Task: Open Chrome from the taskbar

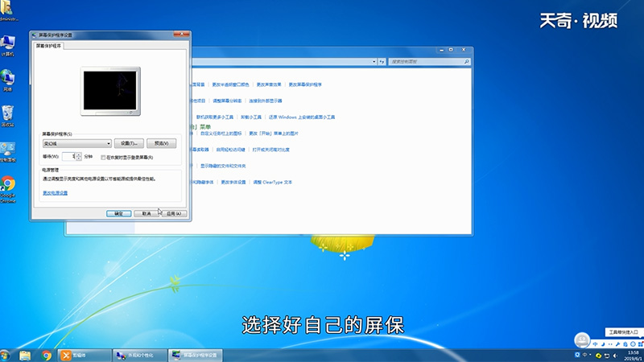Action: 47,355
